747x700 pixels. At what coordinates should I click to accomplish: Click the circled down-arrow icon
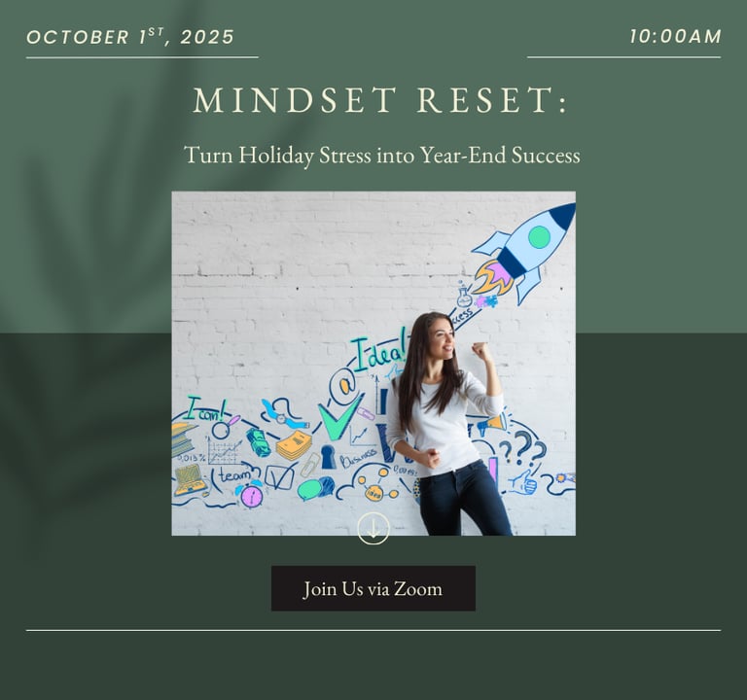[373, 528]
